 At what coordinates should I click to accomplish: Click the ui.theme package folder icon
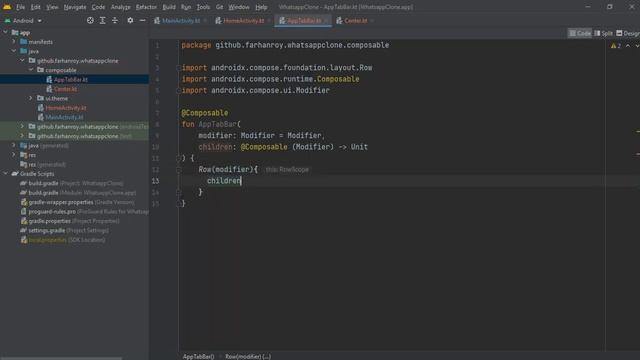pos(40,98)
